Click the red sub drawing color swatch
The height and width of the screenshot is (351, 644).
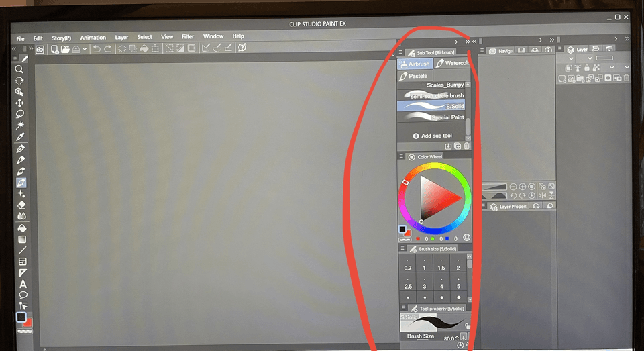[28, 323]
